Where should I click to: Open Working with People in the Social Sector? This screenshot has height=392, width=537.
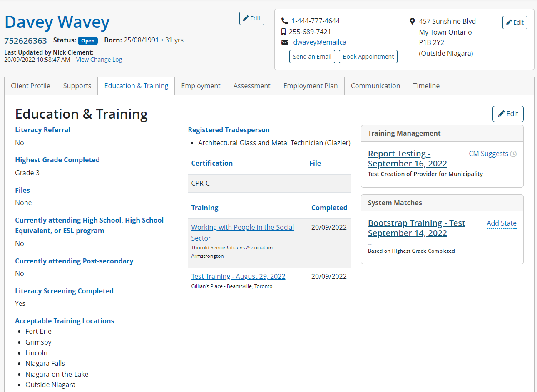pos(242,227)
